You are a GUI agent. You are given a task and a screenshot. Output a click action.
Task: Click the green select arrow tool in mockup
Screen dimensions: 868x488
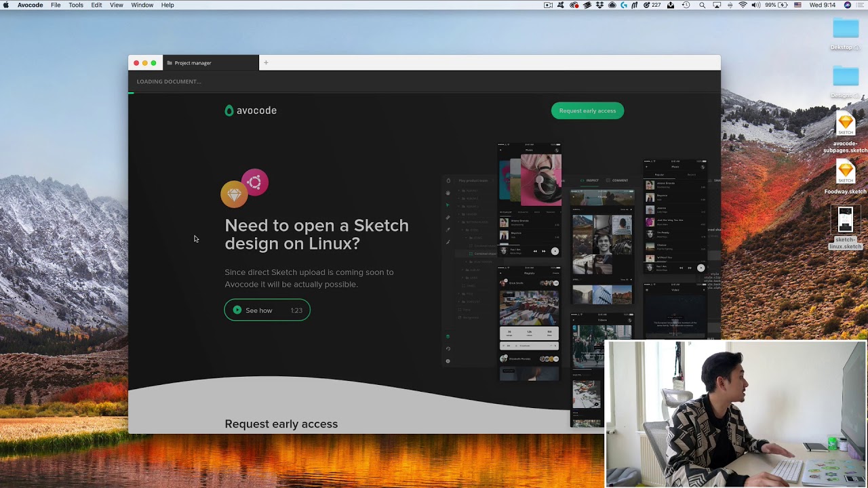tap(448, 205)
